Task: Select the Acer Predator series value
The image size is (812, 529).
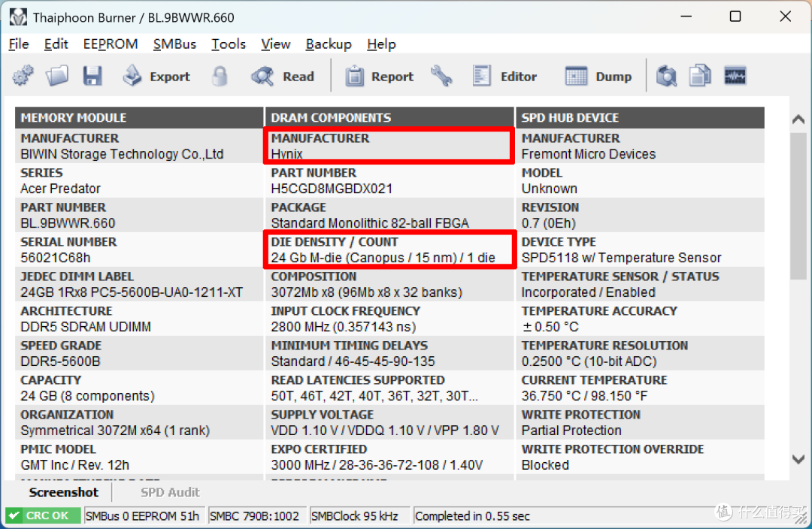Action: [61, 189]
